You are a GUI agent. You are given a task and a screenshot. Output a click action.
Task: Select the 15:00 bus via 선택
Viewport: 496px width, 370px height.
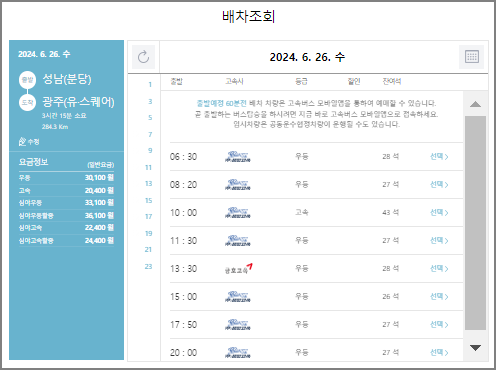pyautogui.click(x=439, y=296)
